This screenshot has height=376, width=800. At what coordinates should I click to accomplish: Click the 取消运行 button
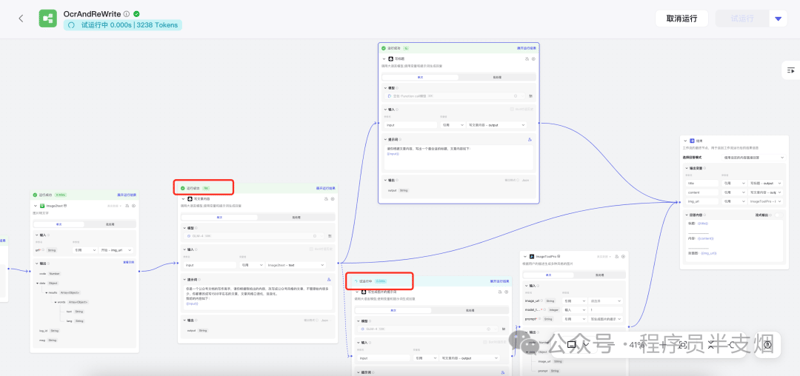tap(682, 19)
